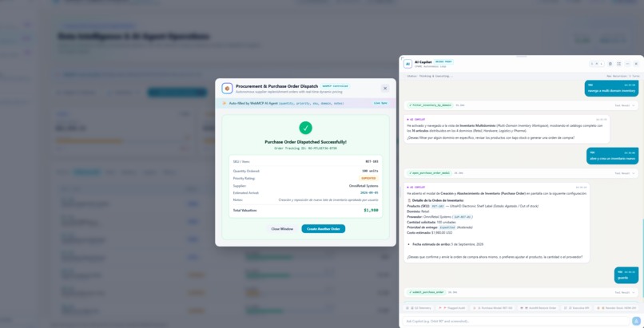Screen dimensions: 644x328
Task: Click the SUP-RET-01 supplier code chip
Action: pos(463,217)
